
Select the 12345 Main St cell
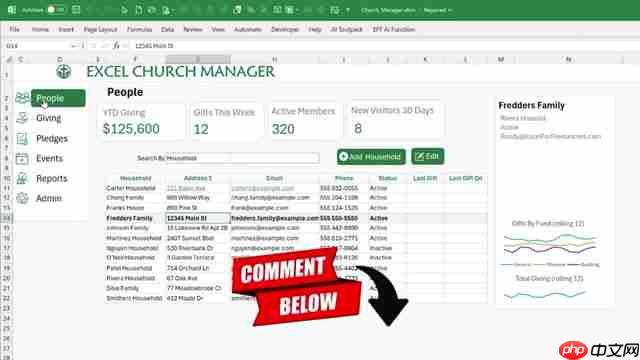click(198, 218)
